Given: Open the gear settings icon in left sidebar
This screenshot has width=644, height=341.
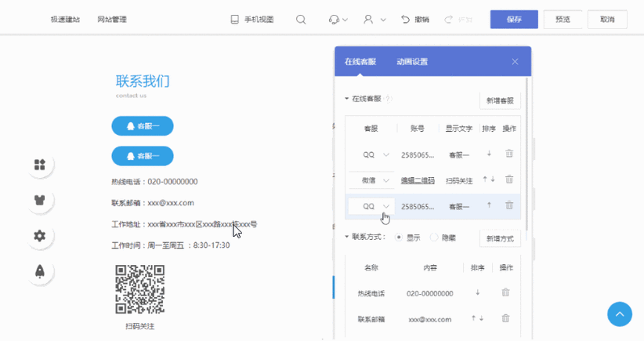Looking at the screenshot, I should (x=40, y=236).
